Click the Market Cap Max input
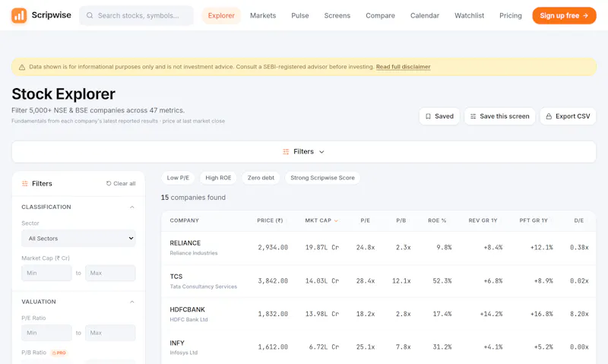The image size is (608, 364). pos(110,273)
